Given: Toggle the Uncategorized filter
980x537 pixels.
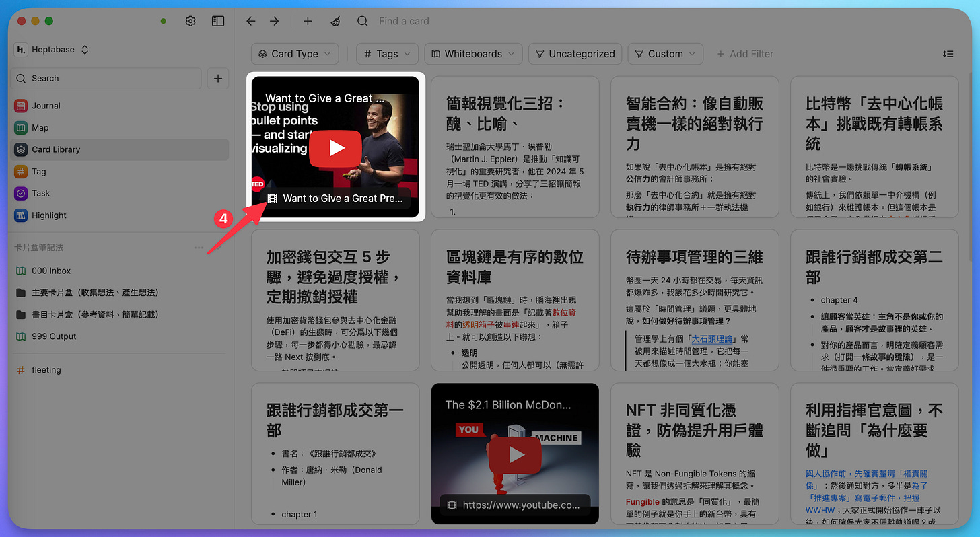Looking at the screenshot, I should [x=575, y=54].
